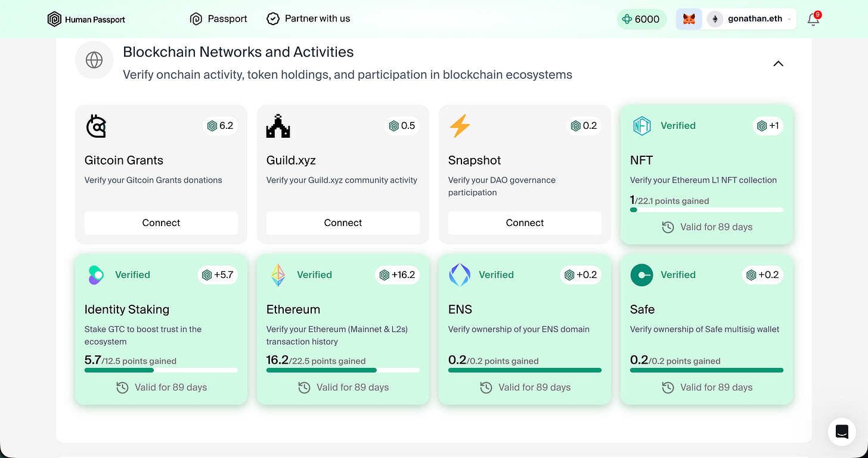Viewport: 868px width, 458px height.
Task: Click the Ethereum points progress bar
Action: tap(343, 370)
